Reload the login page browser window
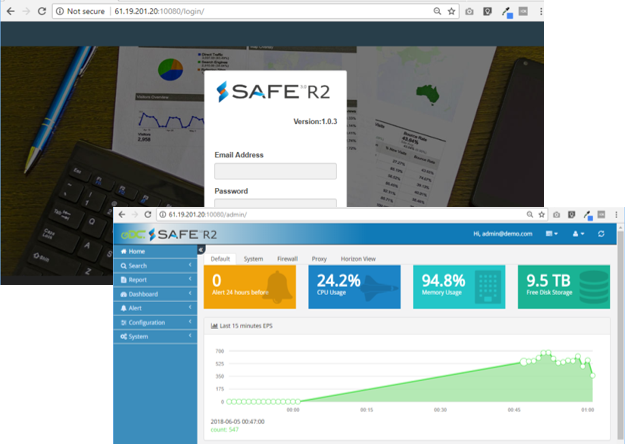The height and width of the screenshot is (444, 625). tap(42, 11)
